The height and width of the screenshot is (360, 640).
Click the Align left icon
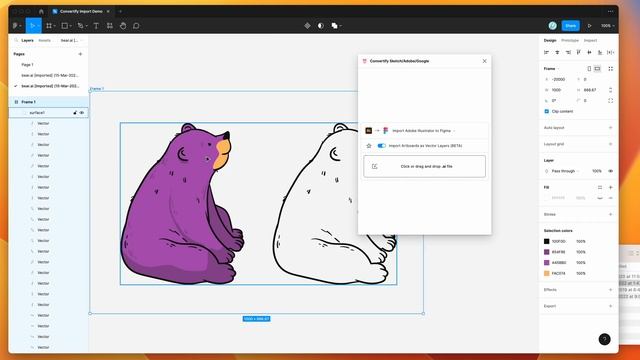pyautogui.click(x=547, y=52)
